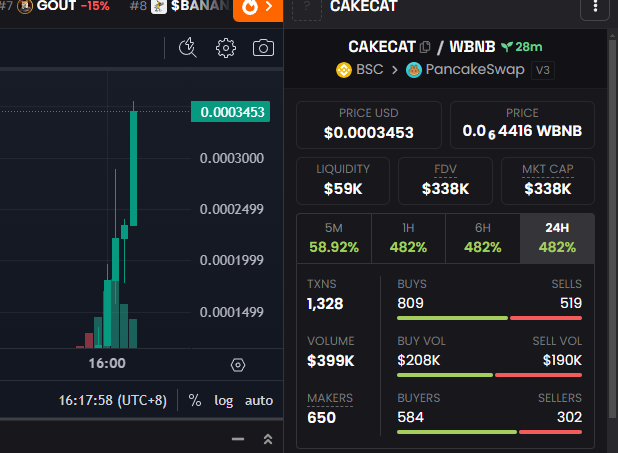618x453 pixels.
Task: Open the #8 $BANAN trending link
Action: (181, 6)
